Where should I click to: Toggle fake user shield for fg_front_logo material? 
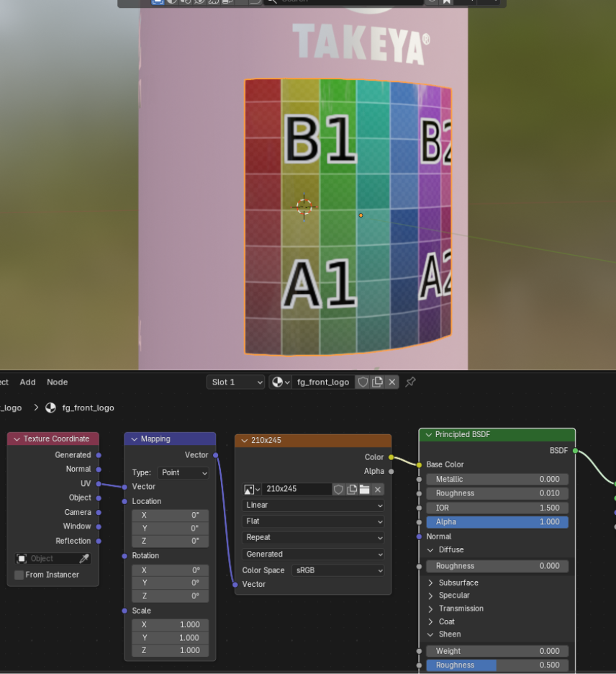363,382
